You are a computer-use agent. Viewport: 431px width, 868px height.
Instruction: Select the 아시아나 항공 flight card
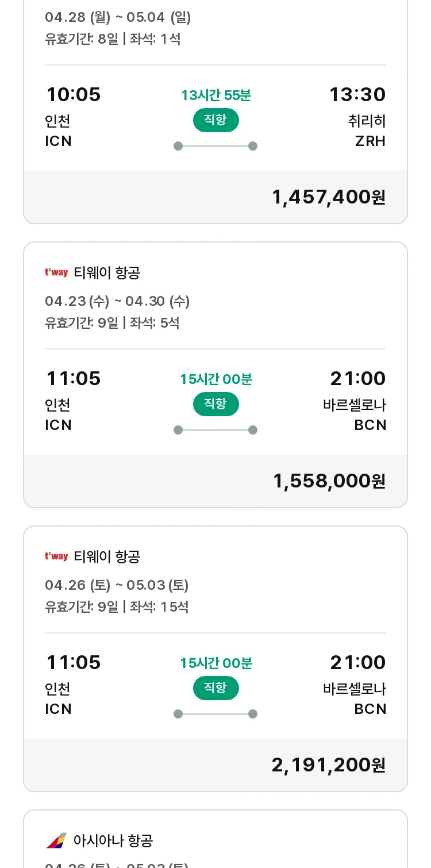click(x=215, y=839)
